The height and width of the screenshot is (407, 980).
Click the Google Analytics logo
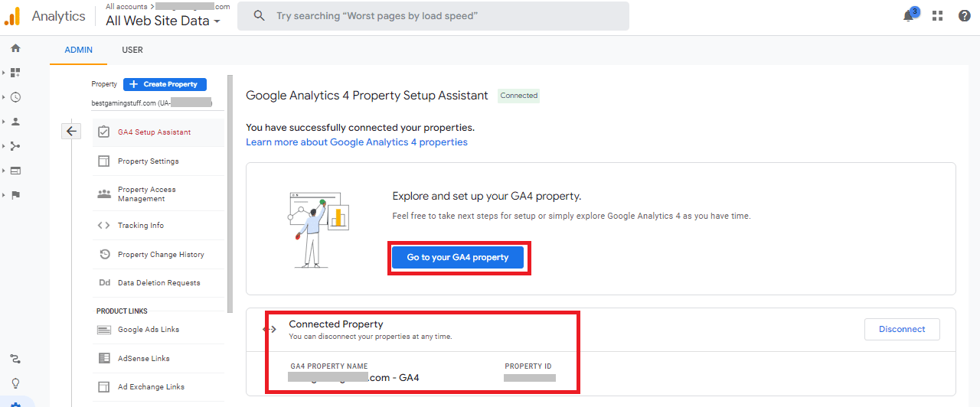pyautogui.click(x=12, y=15)
